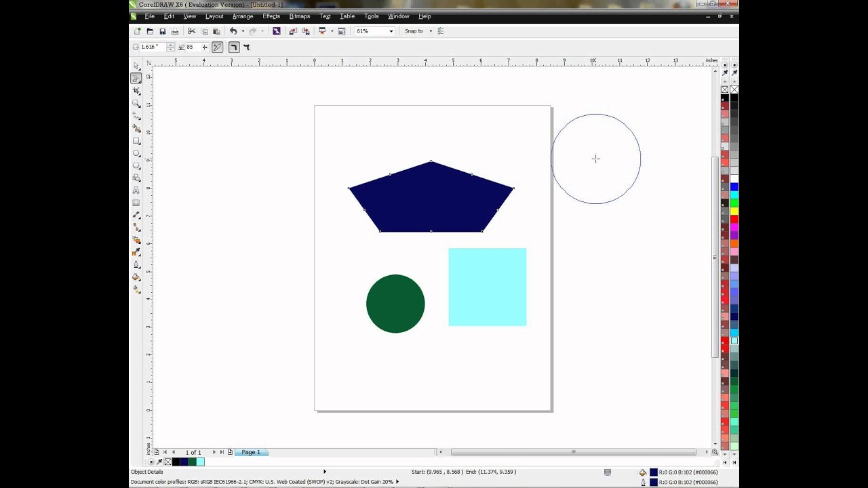
Task: Switch to the Page 1 tab
Action: (x=251, y=452)
